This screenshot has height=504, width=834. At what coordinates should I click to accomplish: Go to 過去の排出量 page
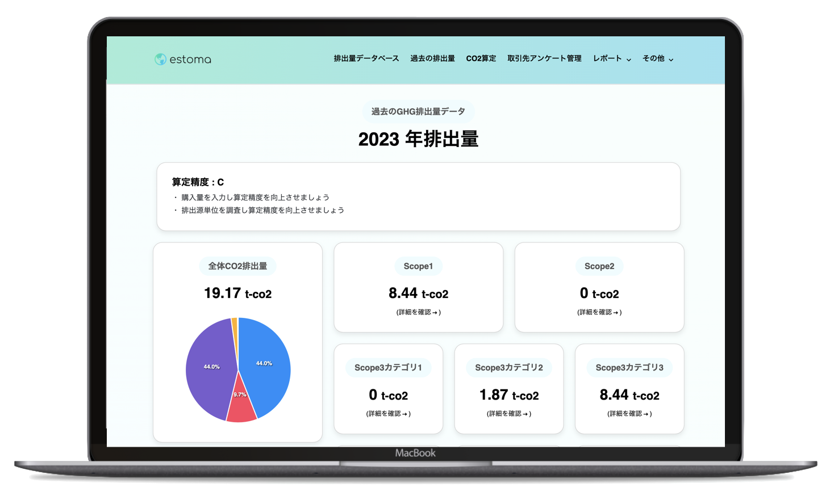(432, 58)
